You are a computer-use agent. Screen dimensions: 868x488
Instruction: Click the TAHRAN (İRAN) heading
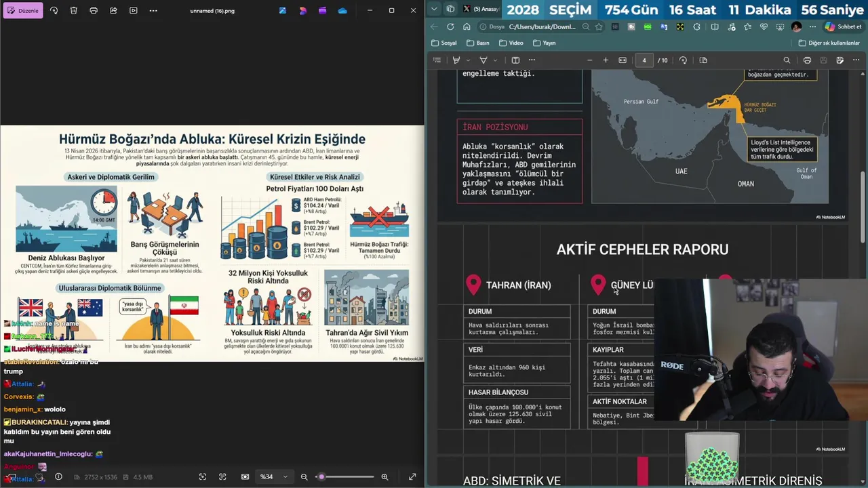click(x=518, y=285)
